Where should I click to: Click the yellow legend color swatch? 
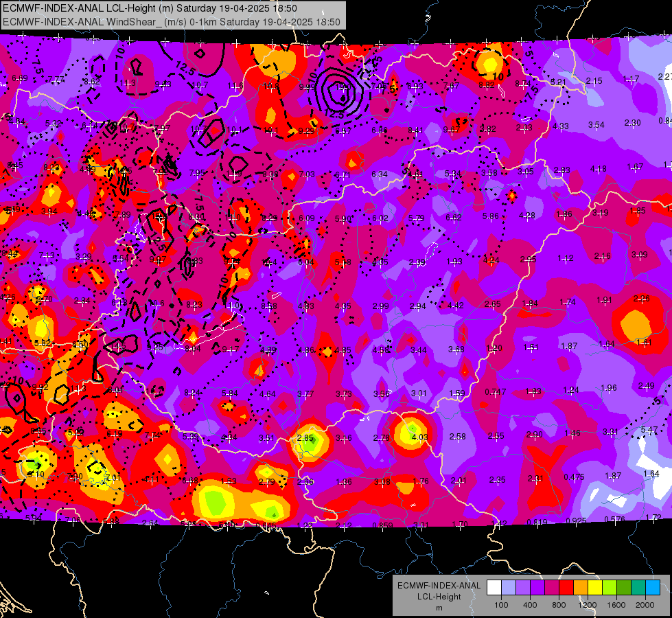(x=595, y=587)
